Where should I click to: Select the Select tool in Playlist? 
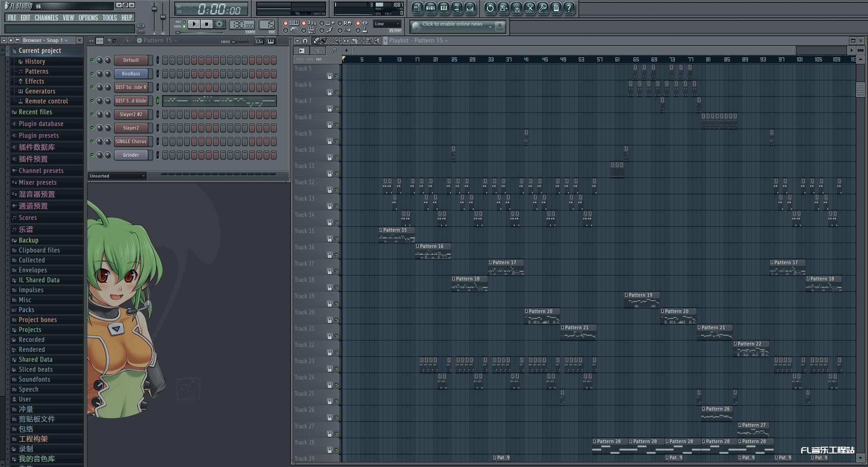[x=362, y=41]
